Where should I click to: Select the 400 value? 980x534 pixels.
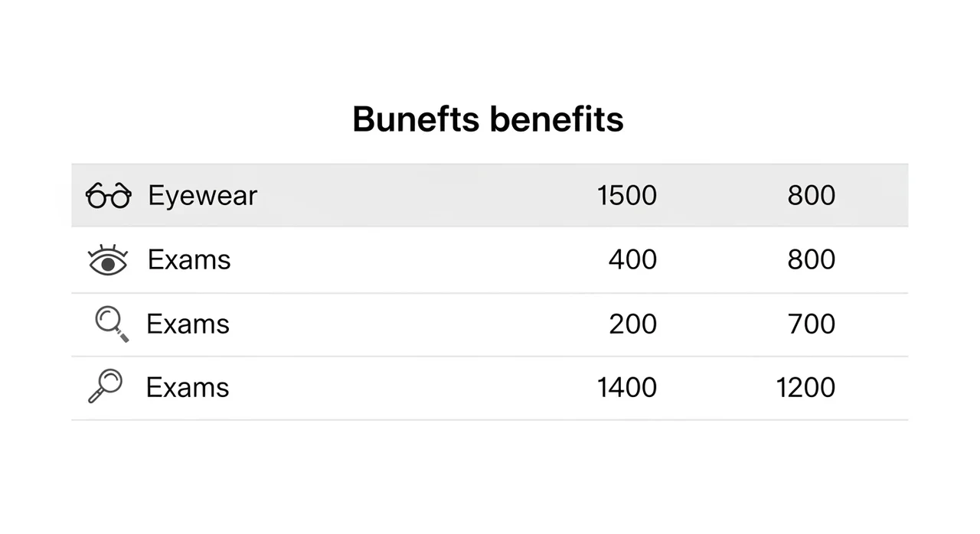tap(632, 260)
